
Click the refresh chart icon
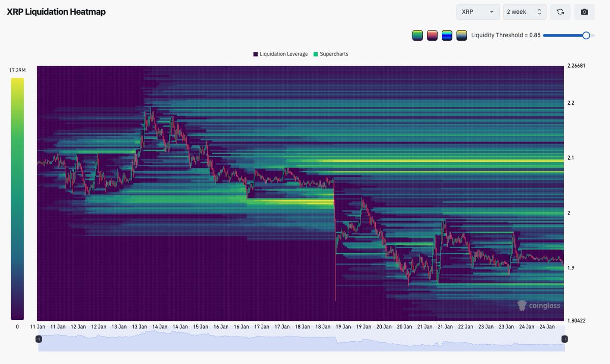coord(560,11)
